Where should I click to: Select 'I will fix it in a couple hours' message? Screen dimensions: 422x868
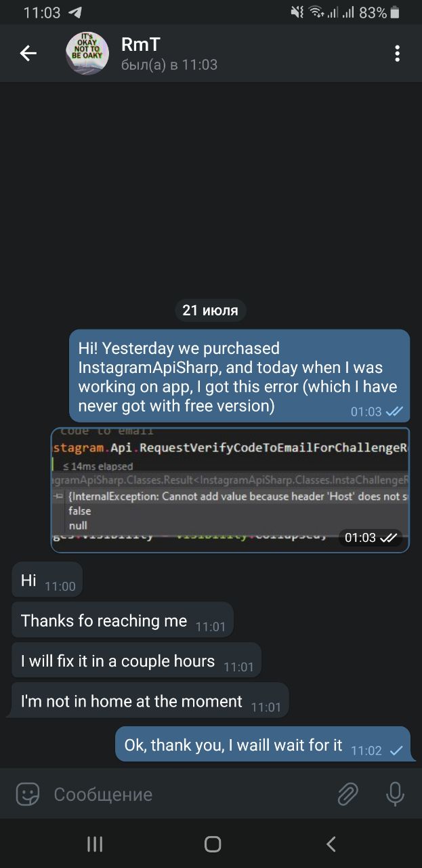[x=137, y=661]
